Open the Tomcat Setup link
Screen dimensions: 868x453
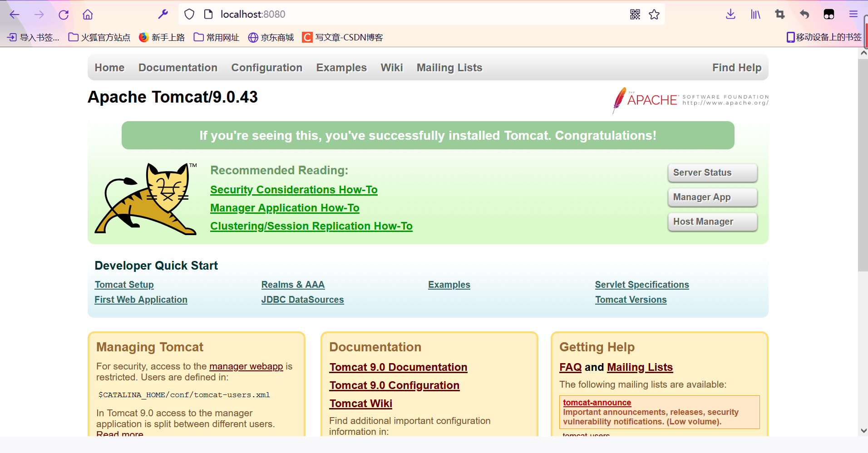(124, 285)
